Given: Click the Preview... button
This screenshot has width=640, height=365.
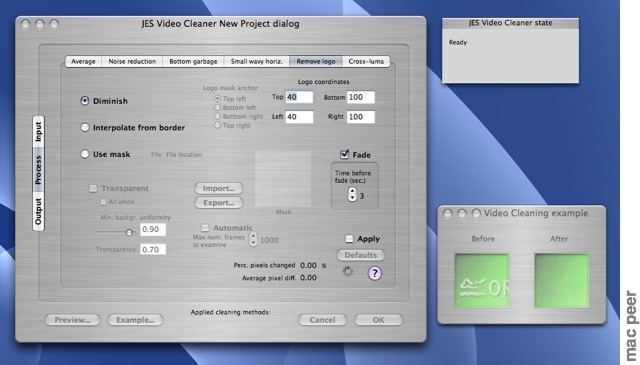Looking at the screenshot, I should pos(72,320).
